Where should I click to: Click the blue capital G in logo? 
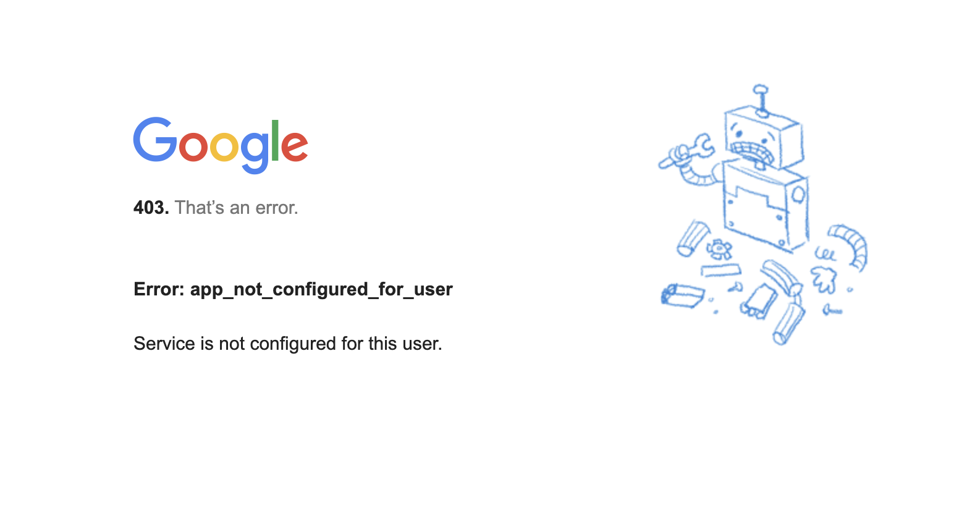[155, 140]
